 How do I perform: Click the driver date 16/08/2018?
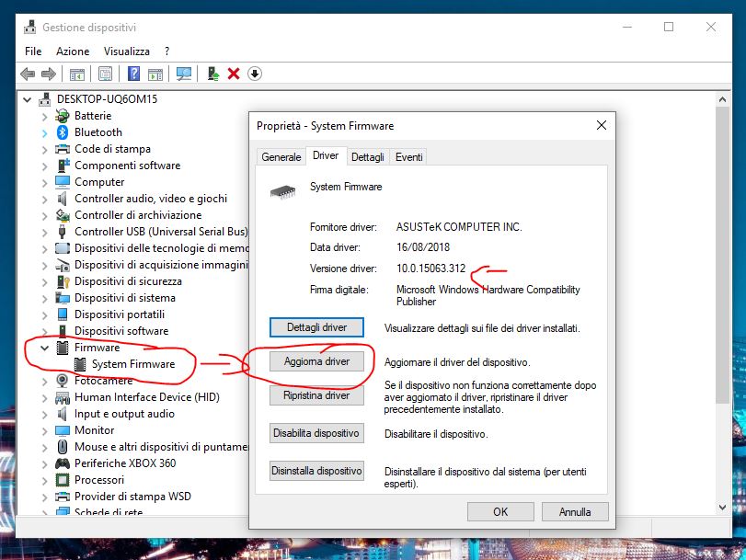tap(423, 247)
